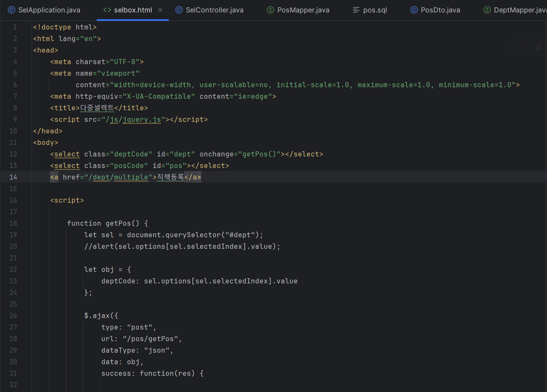Click class="deptCode" attribute
The height and width of the screenshot is (392, 547).
coord(118,154)
